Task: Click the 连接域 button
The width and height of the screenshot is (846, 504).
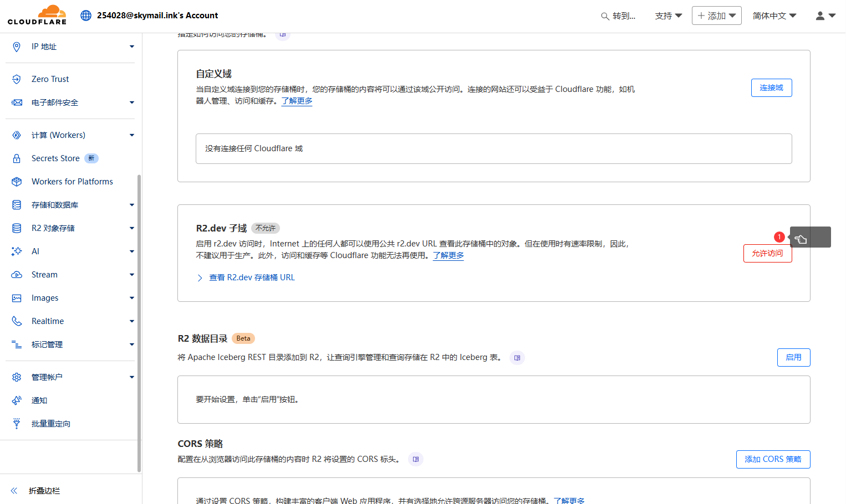Action: (771, 88)
